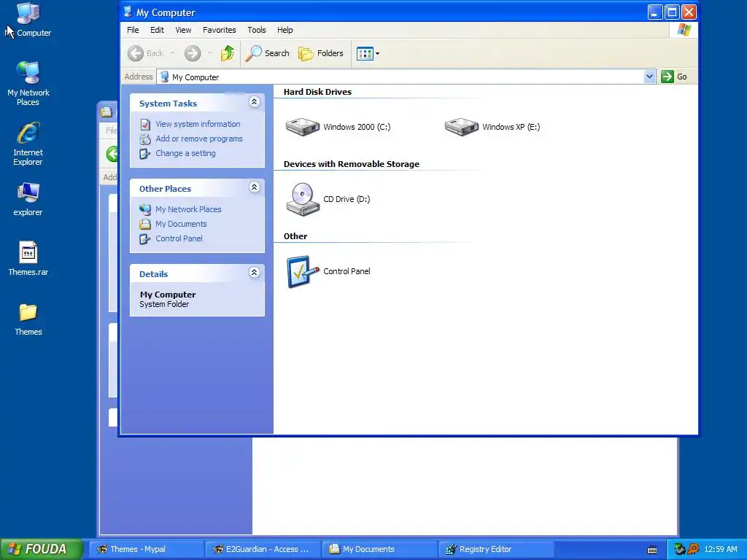Click the My Computer title bar icon
747x560 pixels.
[128, 12]
